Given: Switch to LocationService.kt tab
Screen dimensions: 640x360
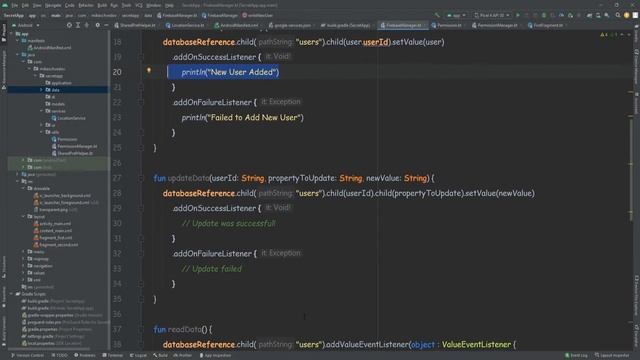Looking at the screenshot, I should pyautogui.click(x=187, y=25).
